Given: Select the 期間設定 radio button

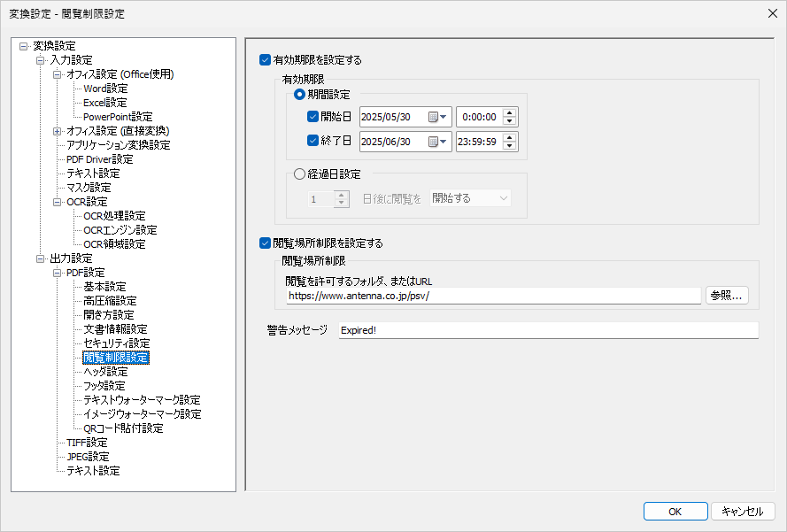Looking at the screenshot, I should (x=299, y=94).
